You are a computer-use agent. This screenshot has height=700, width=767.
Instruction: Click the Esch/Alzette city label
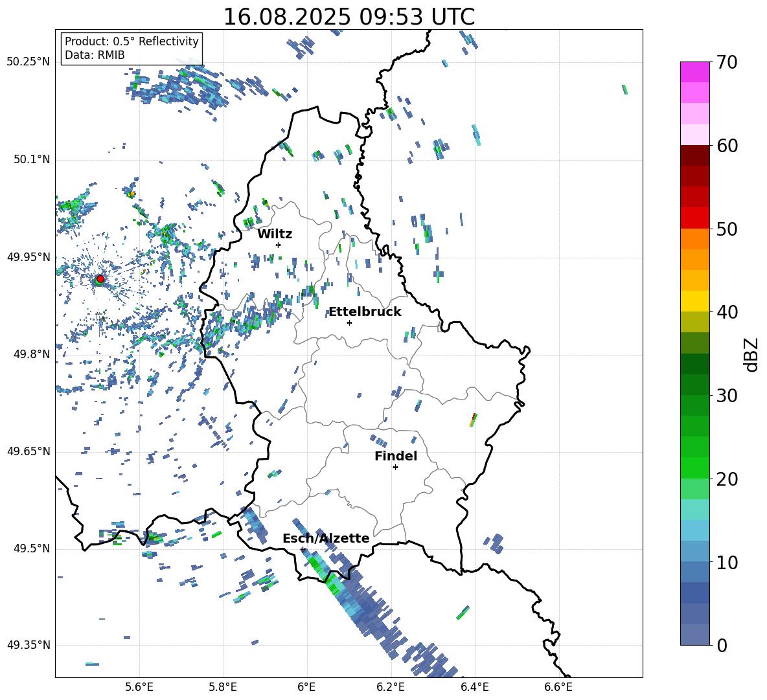(326, 539)
